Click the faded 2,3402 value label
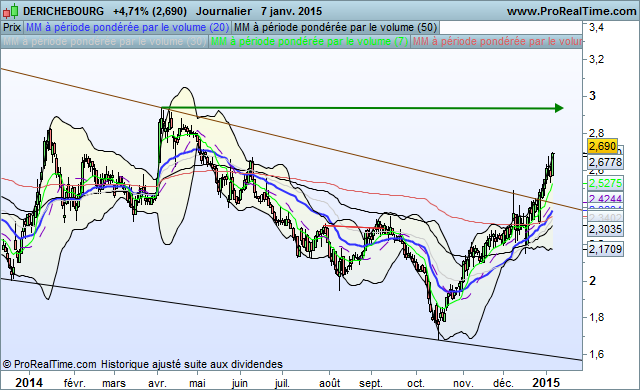The image size is (640, 390). 605,218
